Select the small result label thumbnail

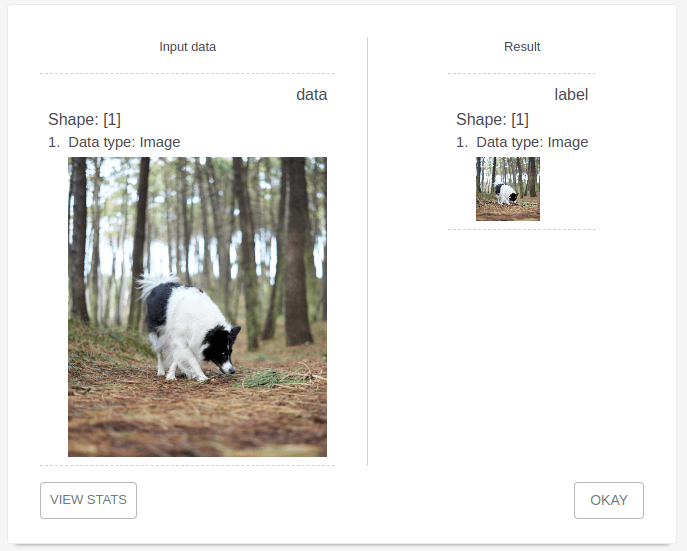[x=508, y=189]
